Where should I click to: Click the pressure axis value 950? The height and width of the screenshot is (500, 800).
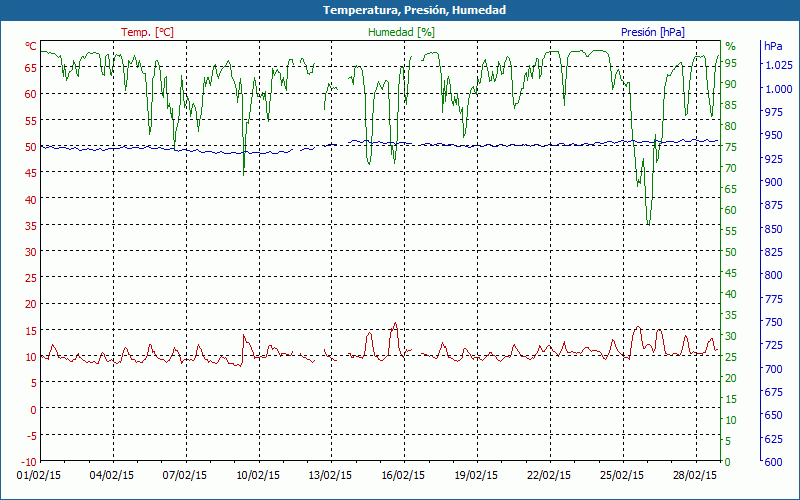[x=773, y=135]
